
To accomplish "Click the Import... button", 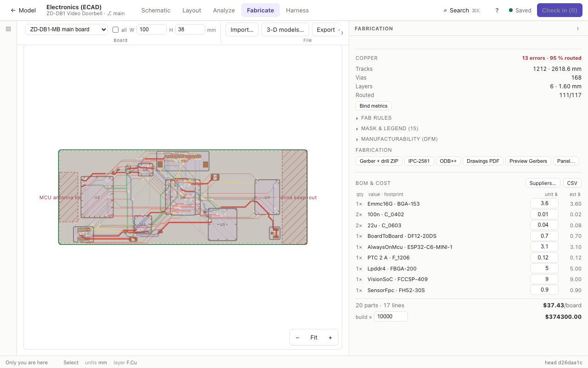I will (242, 29).
